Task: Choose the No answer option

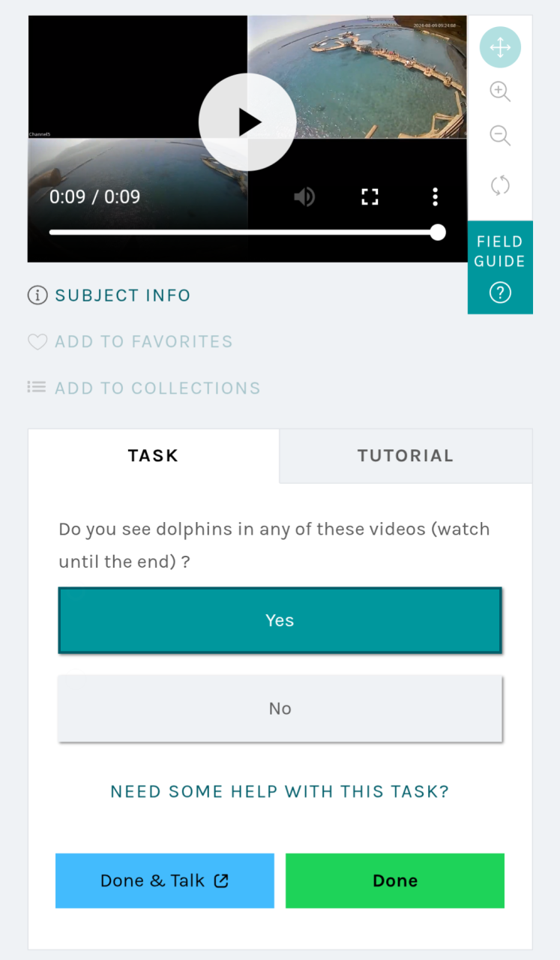Action: click(x=280, y=709)
